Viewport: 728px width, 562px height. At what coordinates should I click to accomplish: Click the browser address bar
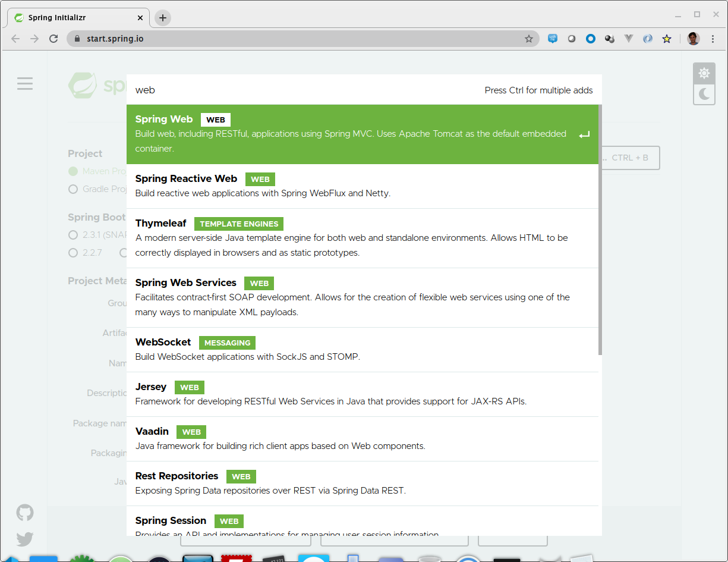(303, 39)
